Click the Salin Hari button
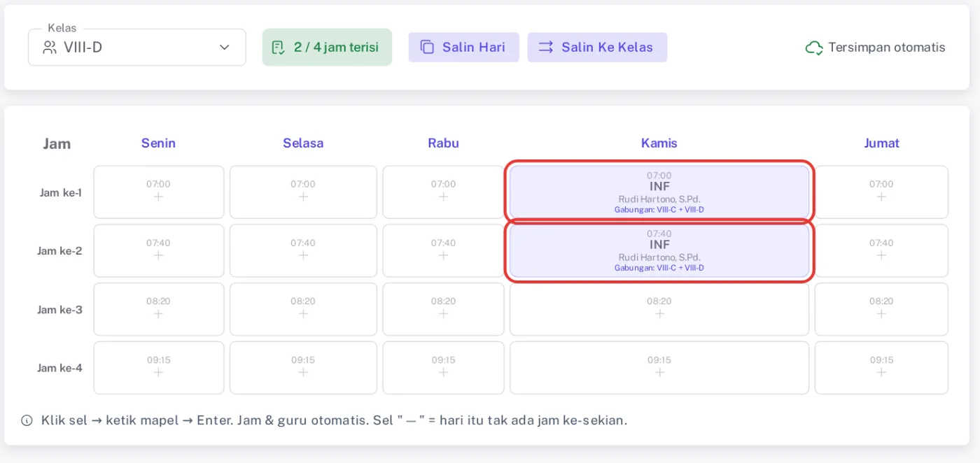This screenshot has height=463, width=980. [463, 47]
